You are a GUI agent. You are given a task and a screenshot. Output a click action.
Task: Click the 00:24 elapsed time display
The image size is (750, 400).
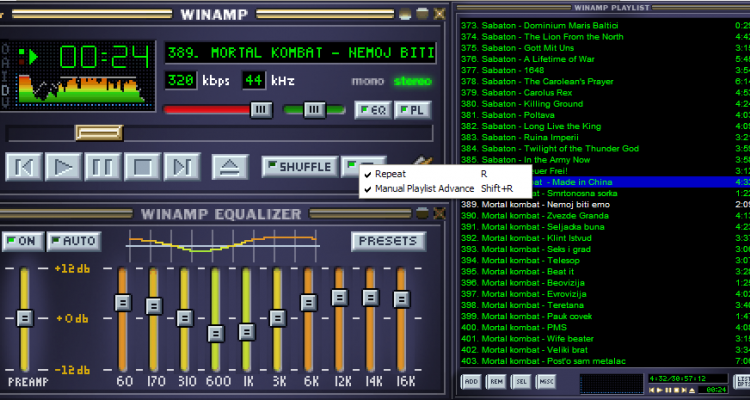pos(104,57)
